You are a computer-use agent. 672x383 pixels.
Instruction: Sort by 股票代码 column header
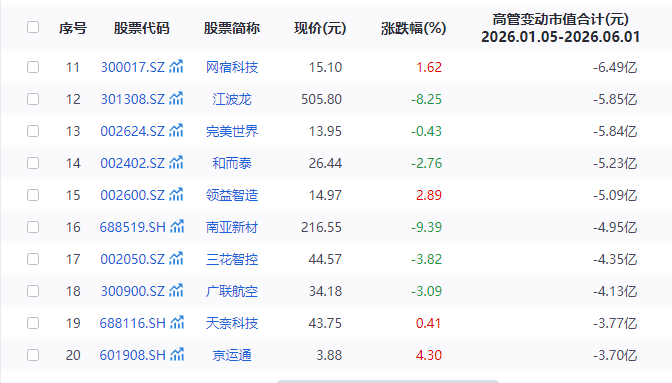[141, 28]
